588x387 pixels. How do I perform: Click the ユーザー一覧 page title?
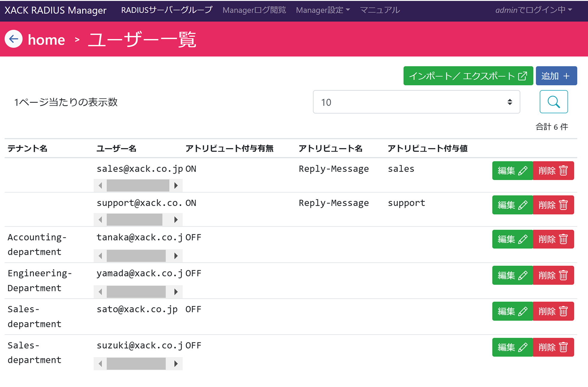[x=142, y=40]
